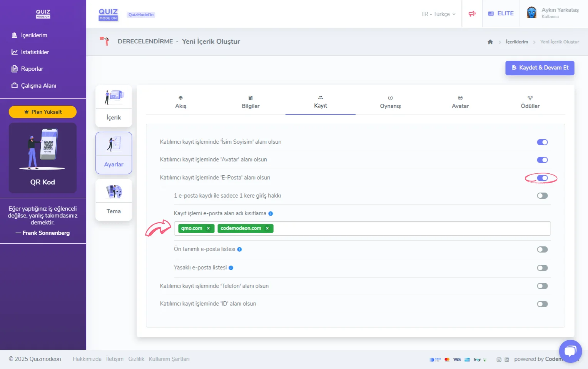Click the home breadcrumb icon
588x369 pixels.
(490, 42)
